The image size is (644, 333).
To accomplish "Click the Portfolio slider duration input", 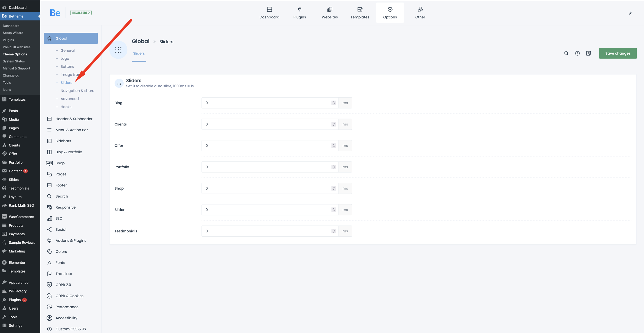I will [267, 167].
